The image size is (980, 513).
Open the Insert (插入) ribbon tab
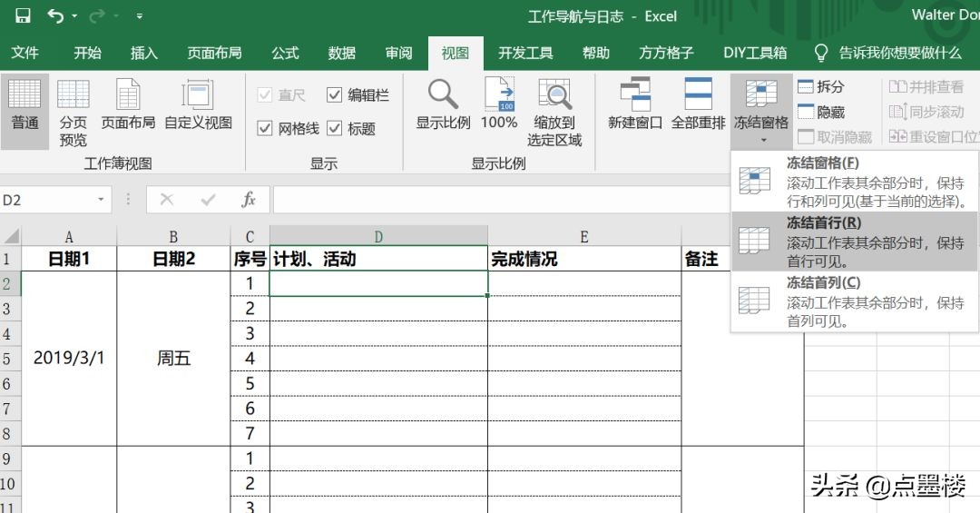click(x=143, y=54)
